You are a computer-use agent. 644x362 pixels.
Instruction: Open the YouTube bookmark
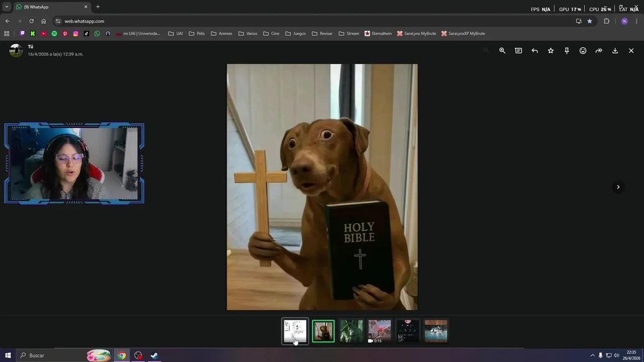pos(43,34)
